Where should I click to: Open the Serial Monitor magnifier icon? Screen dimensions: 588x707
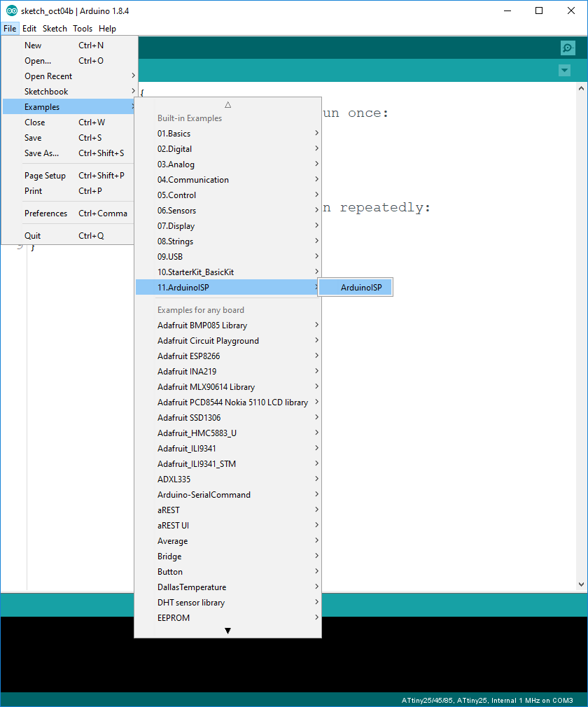[568, 48]
